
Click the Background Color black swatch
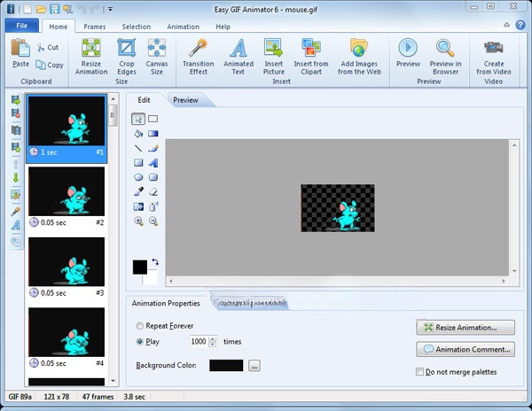click(x=226, y=366)
